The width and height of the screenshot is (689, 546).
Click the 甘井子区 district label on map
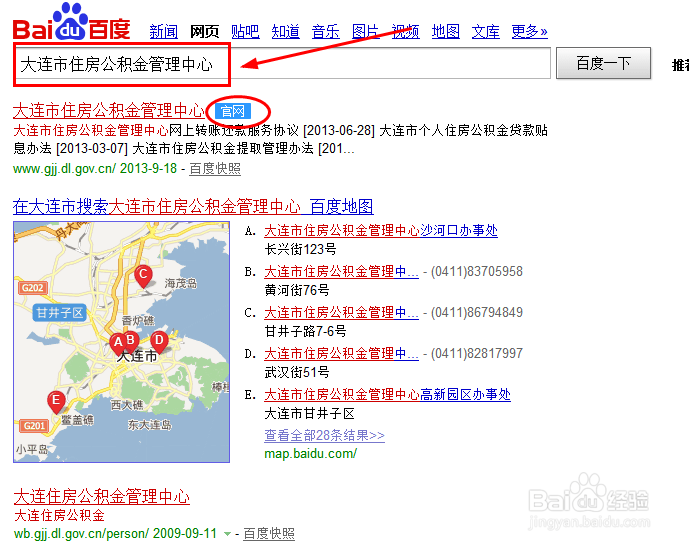point(59,313)
